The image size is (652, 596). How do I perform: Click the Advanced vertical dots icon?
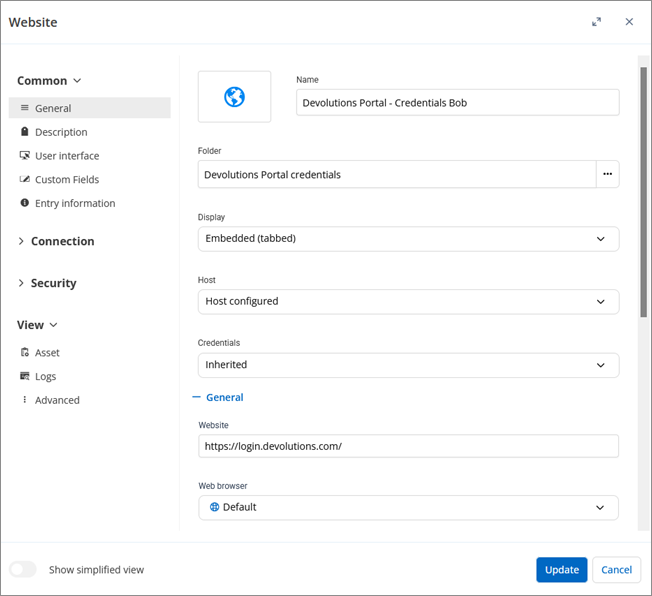[x=25, y=399]
